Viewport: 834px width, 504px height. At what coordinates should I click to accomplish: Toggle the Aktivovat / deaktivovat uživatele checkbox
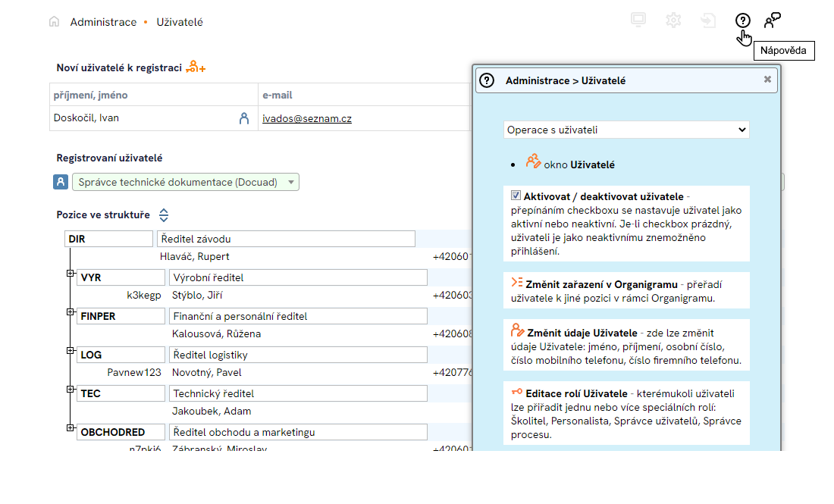pyautogui.click(x=516, y=196)
